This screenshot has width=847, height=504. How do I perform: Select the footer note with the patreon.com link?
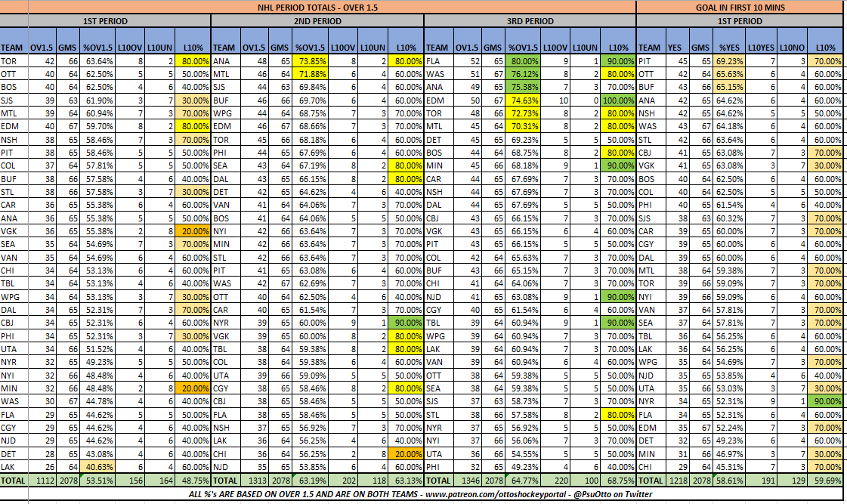click(420, 493)
